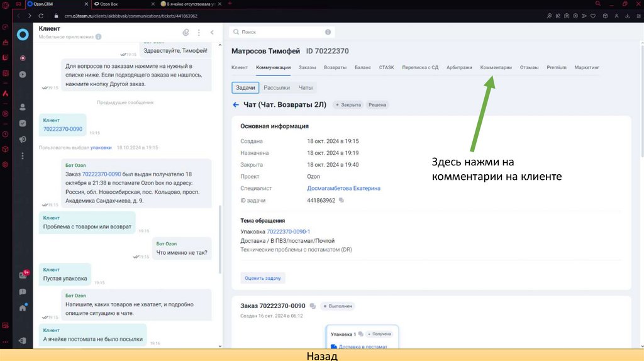Screen dimensions: 644x361
Task: Copy the Упаковка 1 number
Action: (x=360, y=334)
